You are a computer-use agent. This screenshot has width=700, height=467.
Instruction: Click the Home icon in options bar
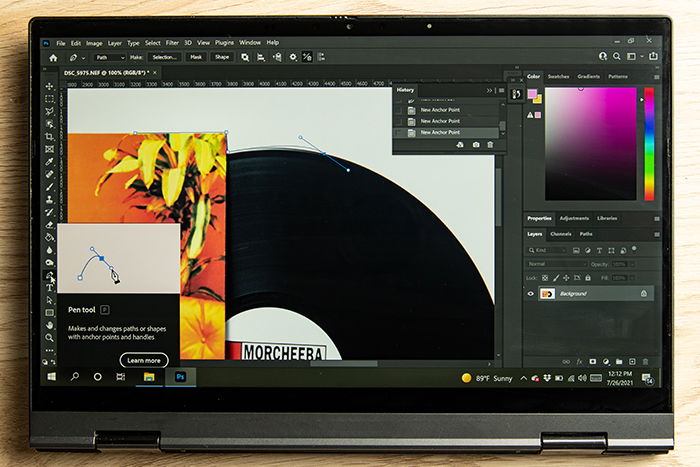click(53, 58)
